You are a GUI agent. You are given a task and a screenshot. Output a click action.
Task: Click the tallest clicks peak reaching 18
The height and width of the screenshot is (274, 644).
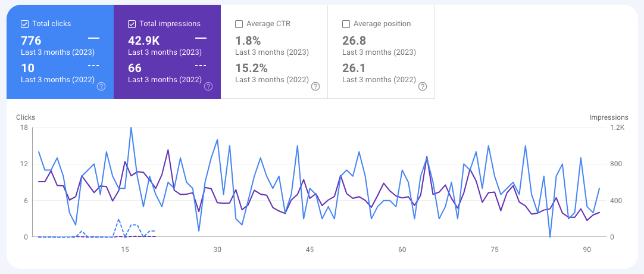(131, 127)
